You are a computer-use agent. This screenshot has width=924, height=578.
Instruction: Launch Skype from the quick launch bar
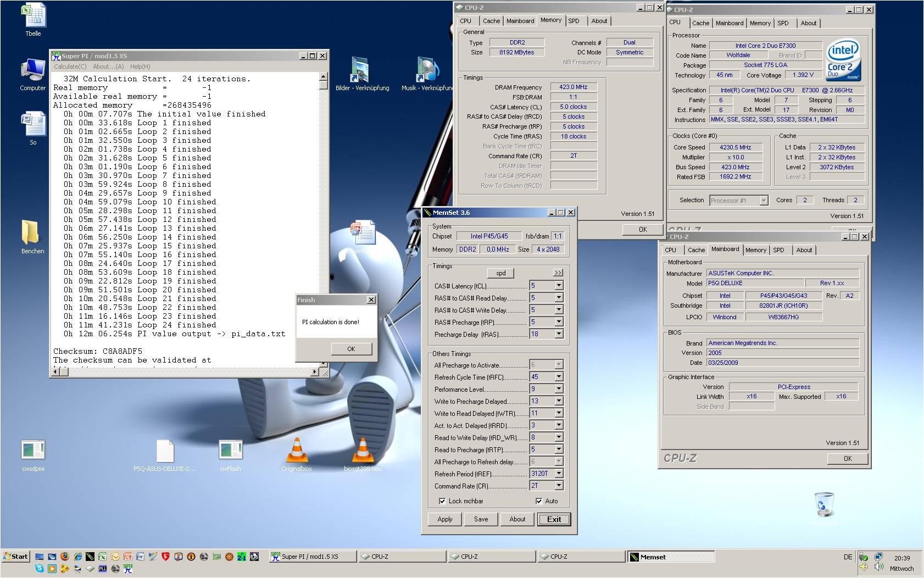coord(40,569)
